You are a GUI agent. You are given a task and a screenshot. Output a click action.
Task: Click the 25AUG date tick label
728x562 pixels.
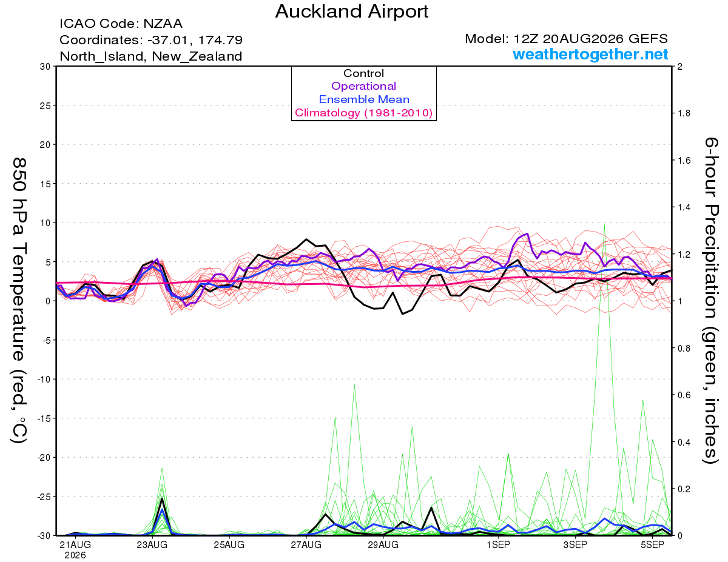click(229, 545)
